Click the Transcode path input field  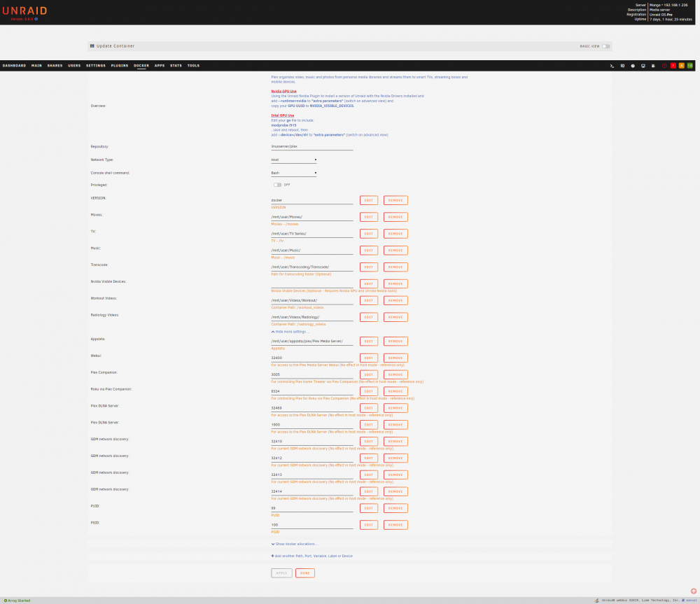click(312, 267)
